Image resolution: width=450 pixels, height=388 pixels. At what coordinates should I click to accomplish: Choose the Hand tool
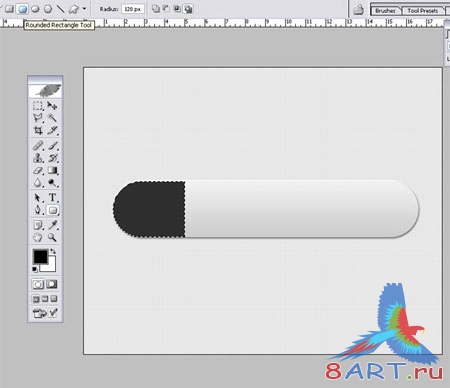pos(38,237)
